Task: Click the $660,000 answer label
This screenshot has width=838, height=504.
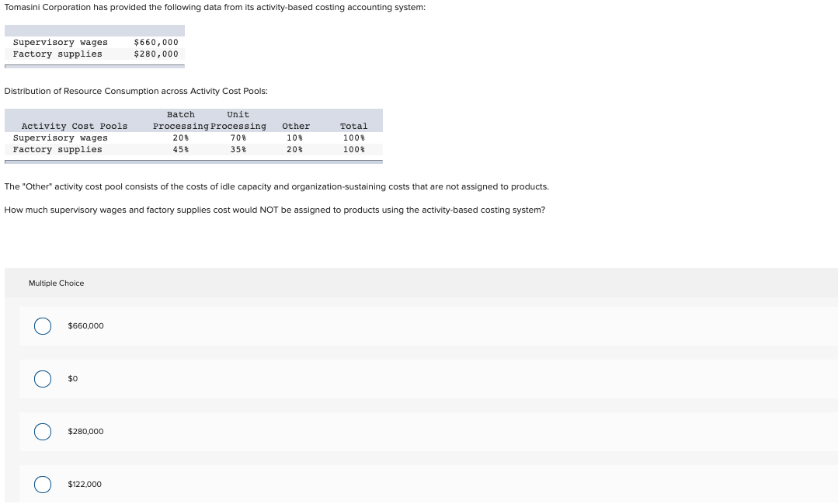Action: point(85,325)
